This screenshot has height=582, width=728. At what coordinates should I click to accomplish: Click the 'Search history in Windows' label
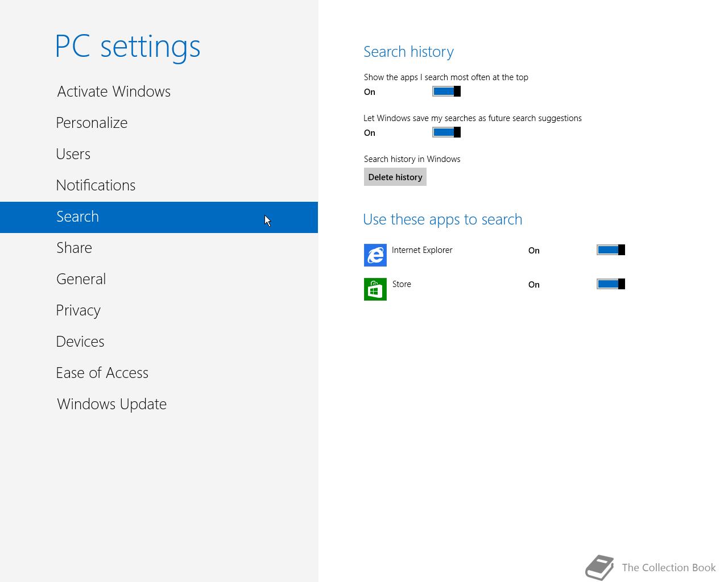(412, 159)
